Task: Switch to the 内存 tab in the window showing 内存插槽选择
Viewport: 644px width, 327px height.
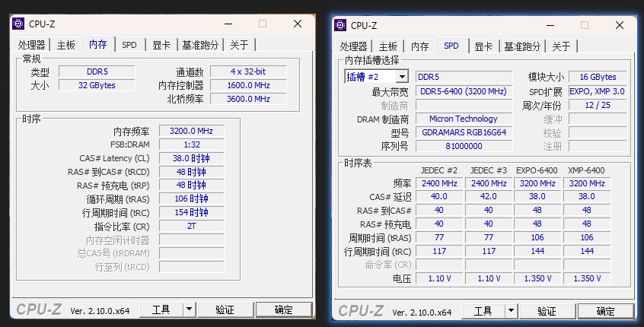Action: (420, 46)
